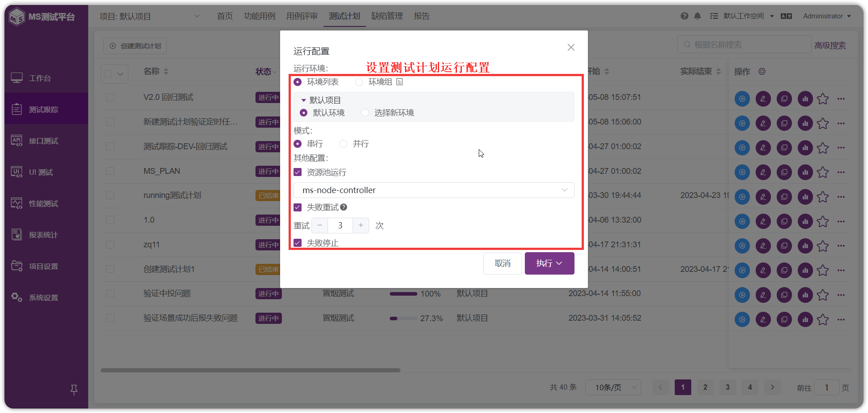
Task: Click the 执行 button
Action: coord(549,263)
